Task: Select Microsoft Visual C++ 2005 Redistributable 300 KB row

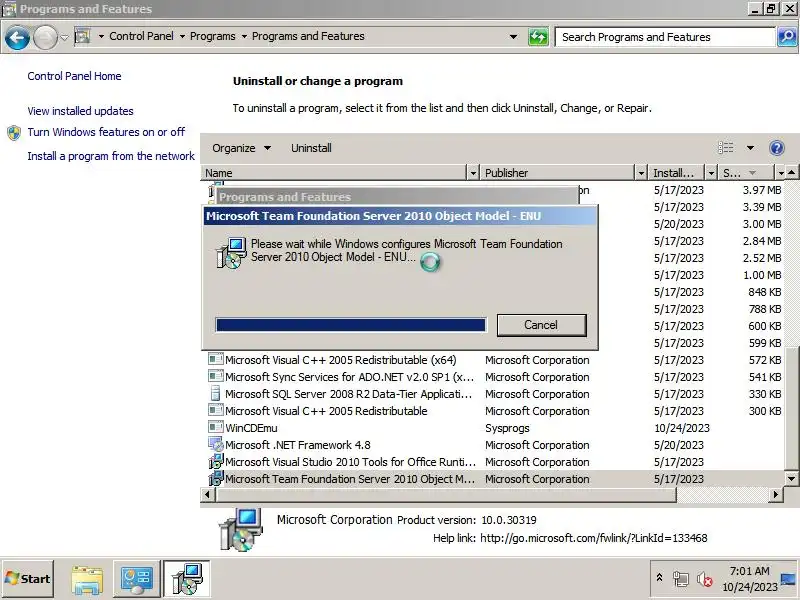Action: pos(492,411)
